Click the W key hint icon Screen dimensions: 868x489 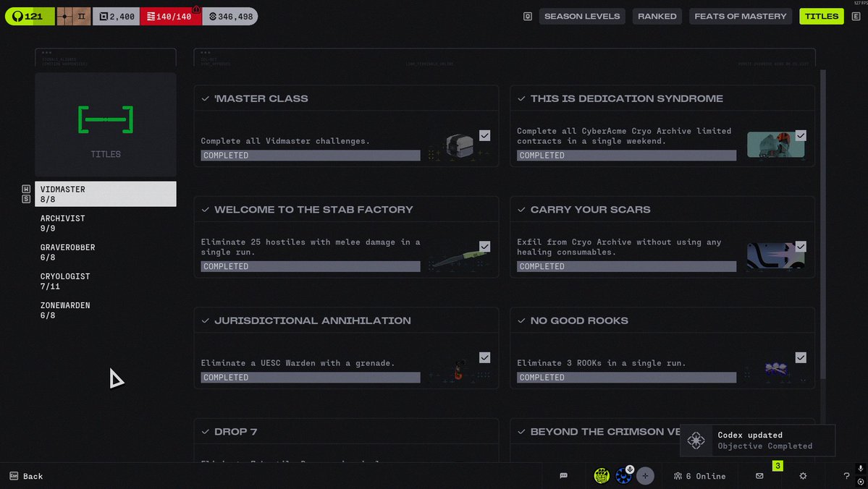pos(26,190)
